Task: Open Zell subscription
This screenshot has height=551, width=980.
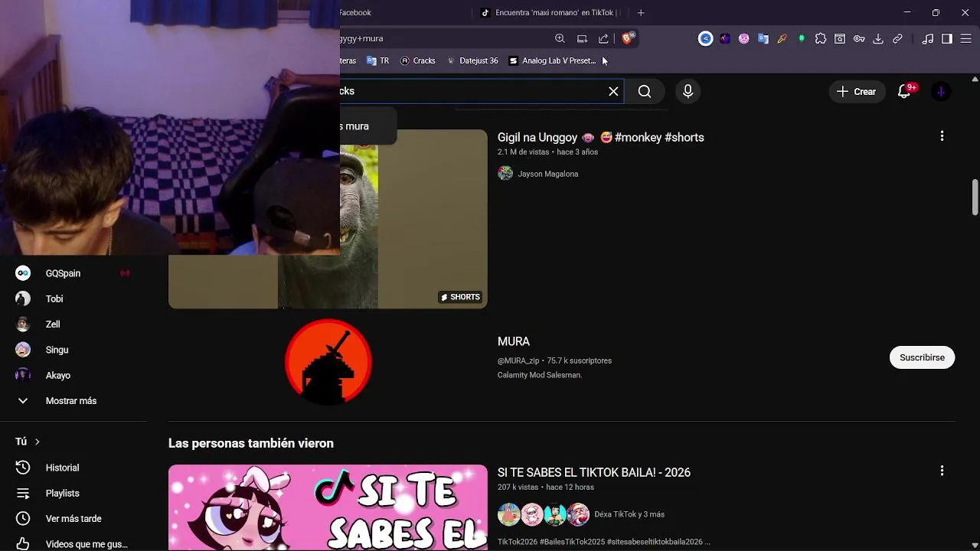Action: 73,324
